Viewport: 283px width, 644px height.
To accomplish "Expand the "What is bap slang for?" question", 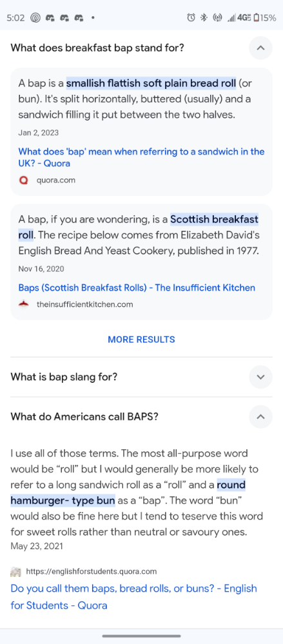I will (x=260, y=376).
